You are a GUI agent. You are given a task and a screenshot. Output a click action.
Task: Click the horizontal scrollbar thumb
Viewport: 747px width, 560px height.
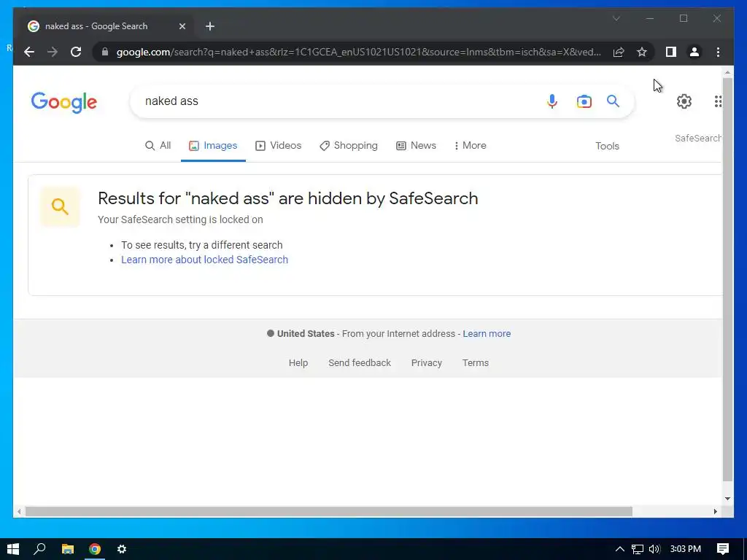pos(329,511)
